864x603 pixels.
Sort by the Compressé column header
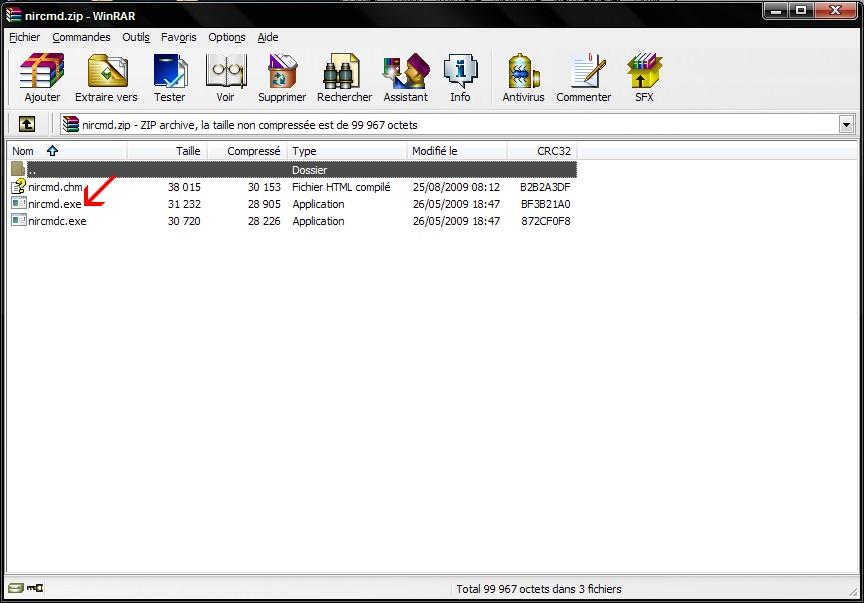[247, 150]
